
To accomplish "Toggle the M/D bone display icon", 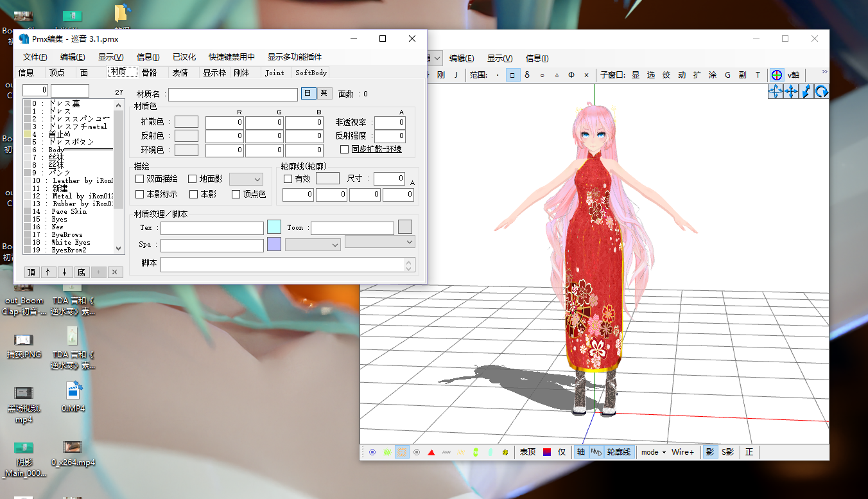I will [x=596, y=452].
